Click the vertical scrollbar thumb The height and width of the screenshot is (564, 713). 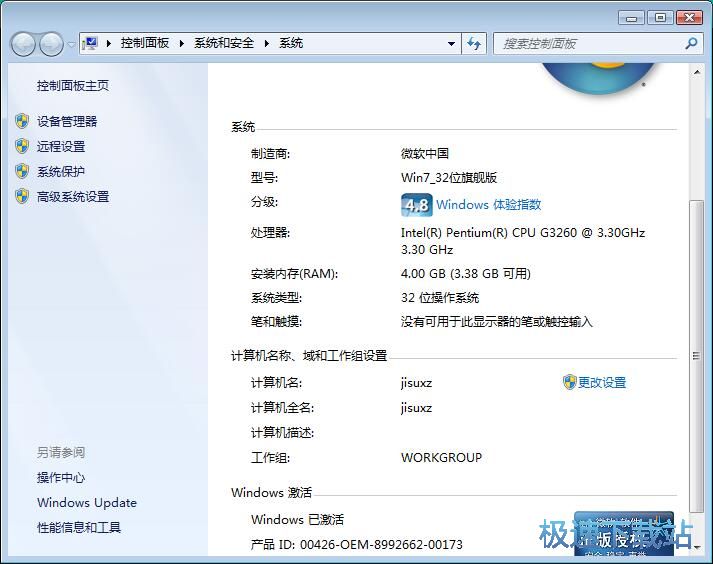[x=696, y=356]
